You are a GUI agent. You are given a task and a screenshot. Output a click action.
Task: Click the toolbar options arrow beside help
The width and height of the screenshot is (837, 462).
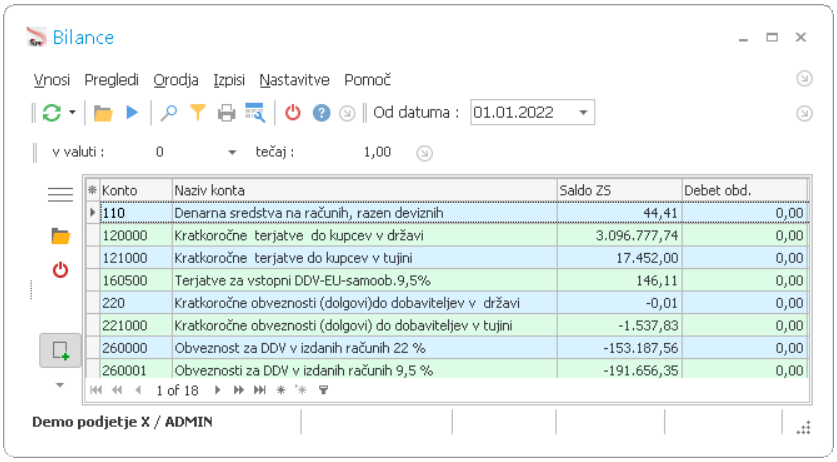pos(347,113)
